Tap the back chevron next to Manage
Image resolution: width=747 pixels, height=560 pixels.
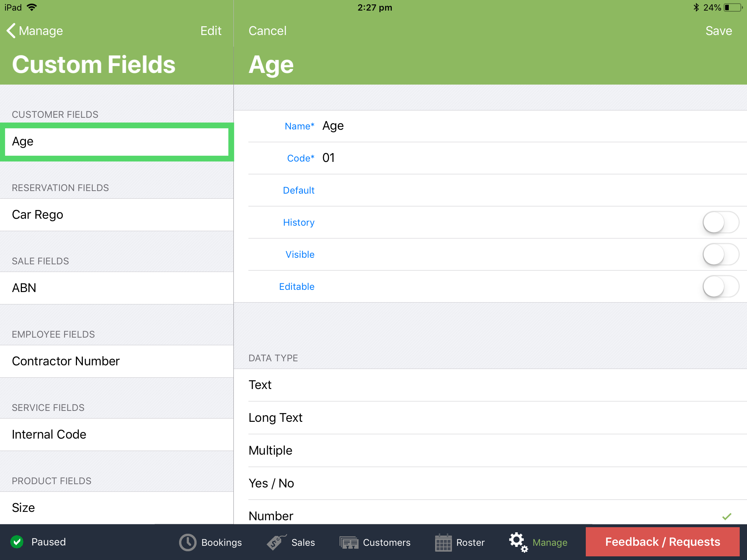point(11,31)
